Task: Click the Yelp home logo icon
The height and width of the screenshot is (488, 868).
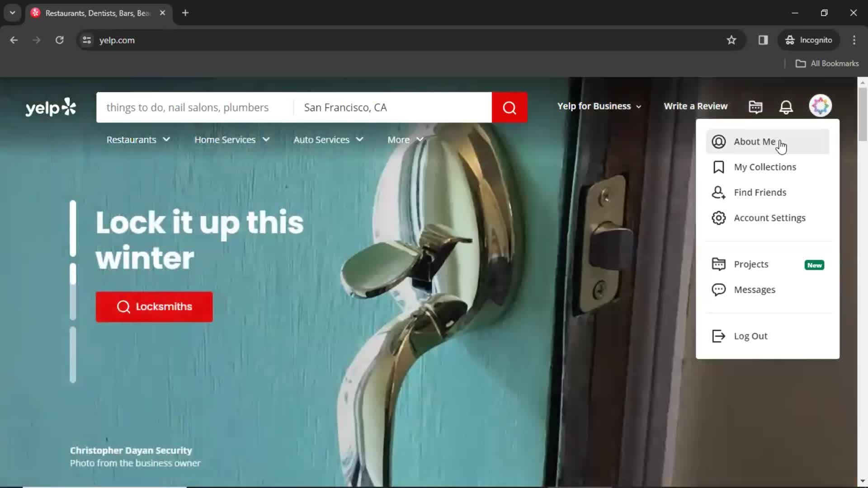Action: (x=51, y=107)
